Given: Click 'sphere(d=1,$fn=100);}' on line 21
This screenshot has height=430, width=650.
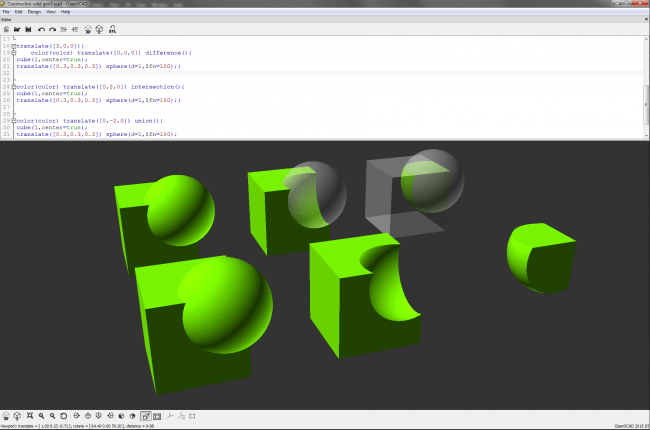Looking at the screenshot, I should click(143, 66).
